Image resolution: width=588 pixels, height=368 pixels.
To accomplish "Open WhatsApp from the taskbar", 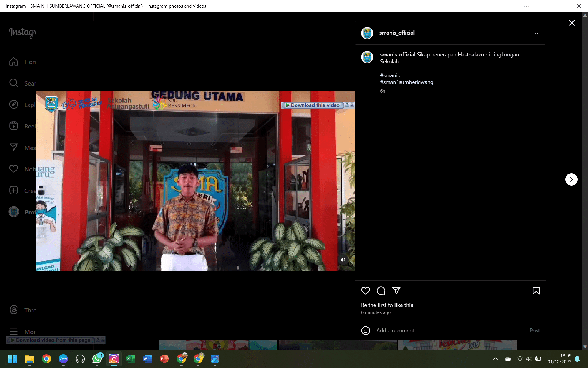I will pos(97,359).
